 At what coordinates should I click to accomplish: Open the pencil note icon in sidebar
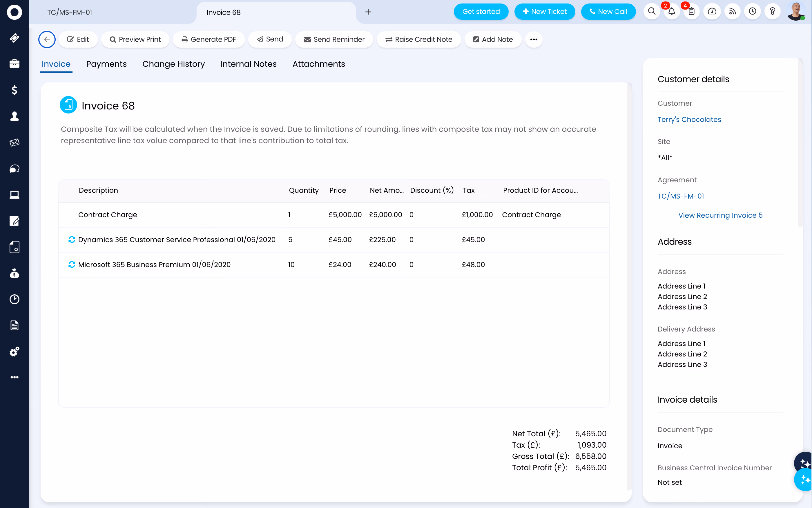14,221
